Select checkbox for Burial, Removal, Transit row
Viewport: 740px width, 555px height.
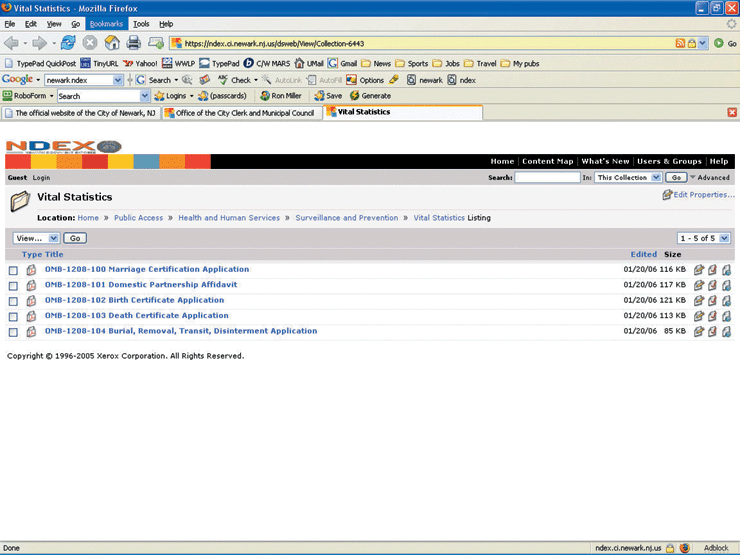tap(13, 332)
